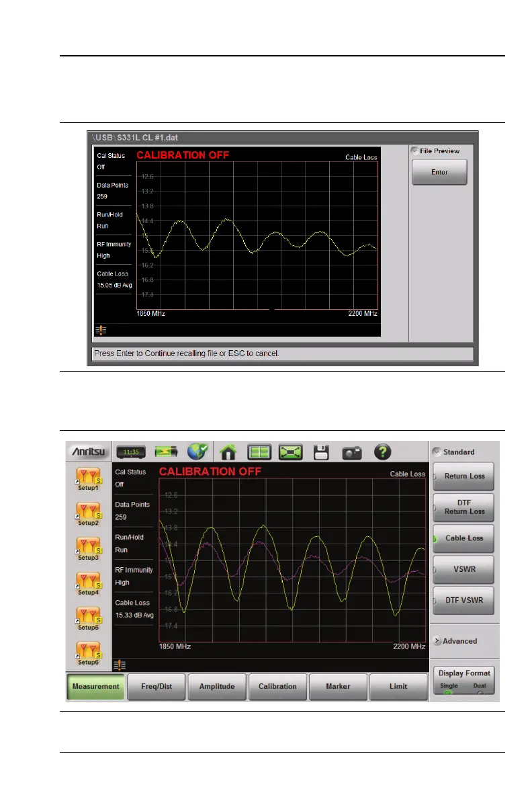This screenshot has width=532, height=801.
Task: Open the Measurement menu tab
Action: click(x=95, y=687)
